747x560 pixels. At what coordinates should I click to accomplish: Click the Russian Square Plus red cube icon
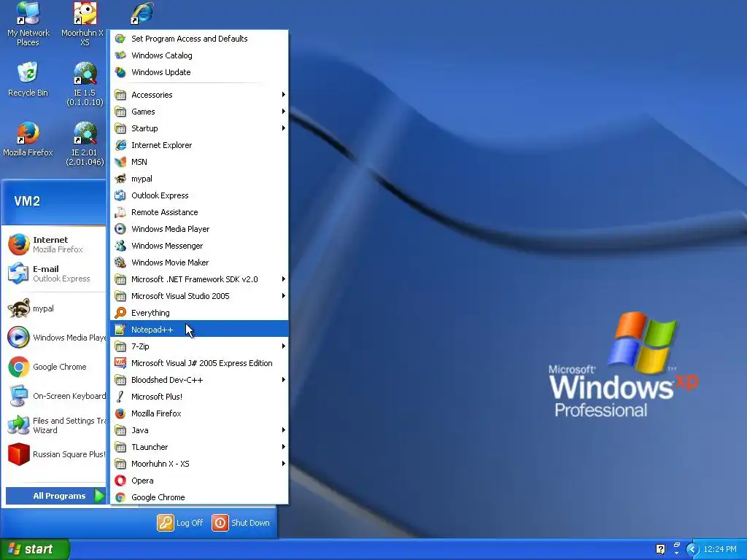coord(18,454)
